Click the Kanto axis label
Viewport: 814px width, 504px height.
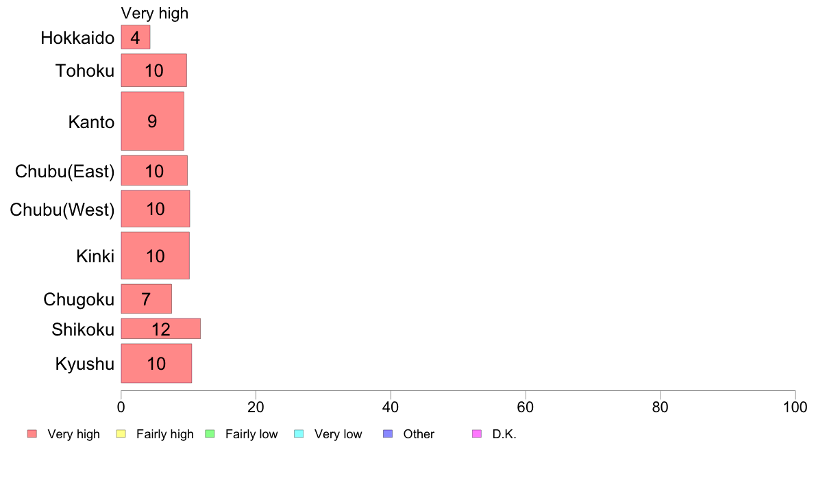(91, 122)
